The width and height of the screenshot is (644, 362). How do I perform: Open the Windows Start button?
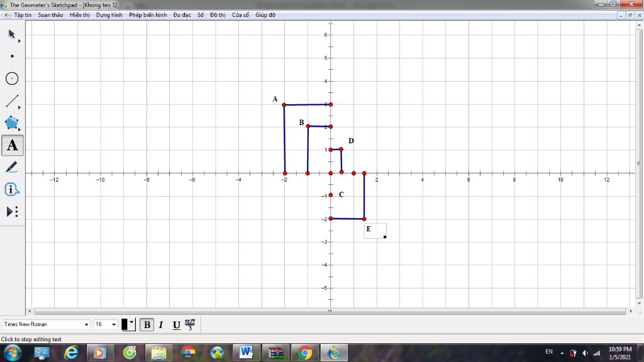[x=12, y=353]
